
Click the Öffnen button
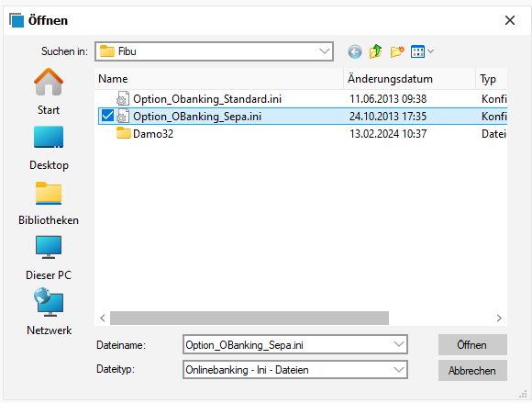(472, 345)
